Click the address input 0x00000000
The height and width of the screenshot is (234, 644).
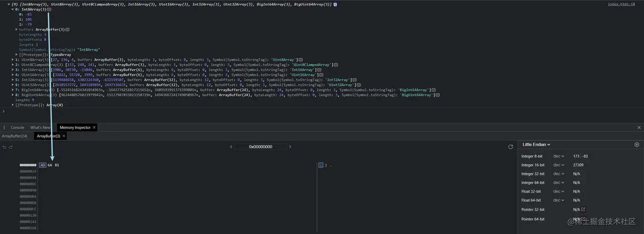261,147
